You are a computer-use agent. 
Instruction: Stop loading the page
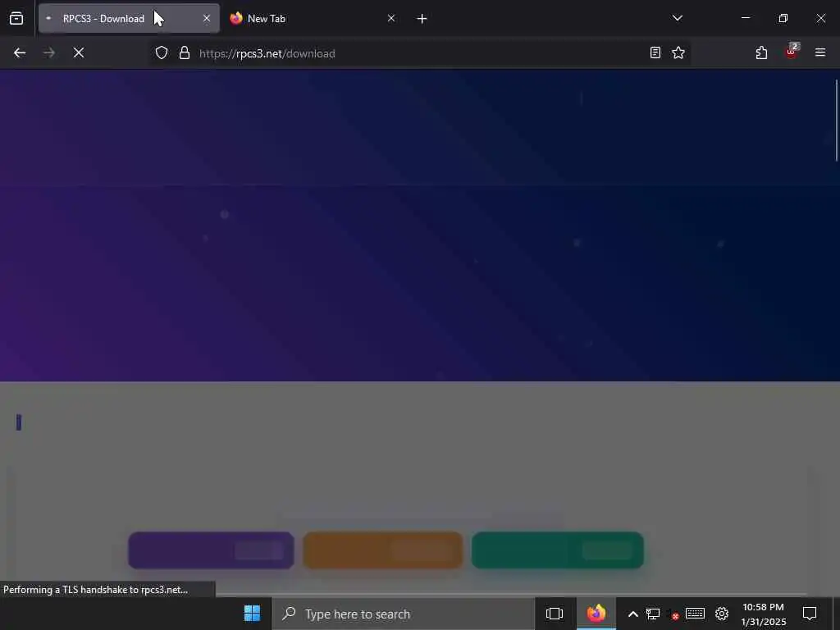click(x=79, y=52)
